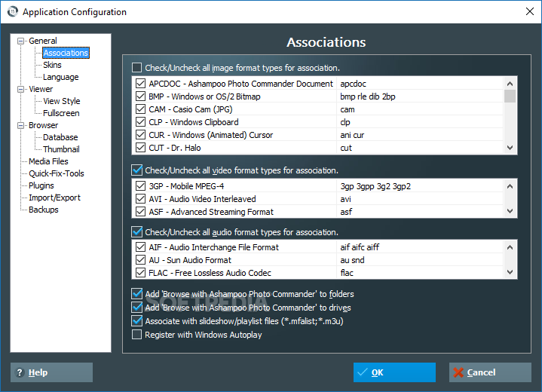Toggle all image format types checkbox
Screen dimensions: 542x392
[x=137, y=67]
